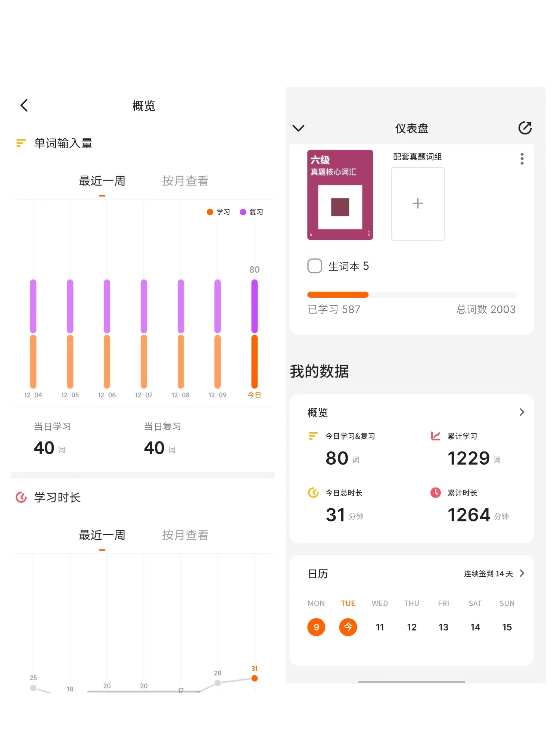
Task: Select Monday 9 in the calendar
Action: pyautogui.click(x=316, y=627)
